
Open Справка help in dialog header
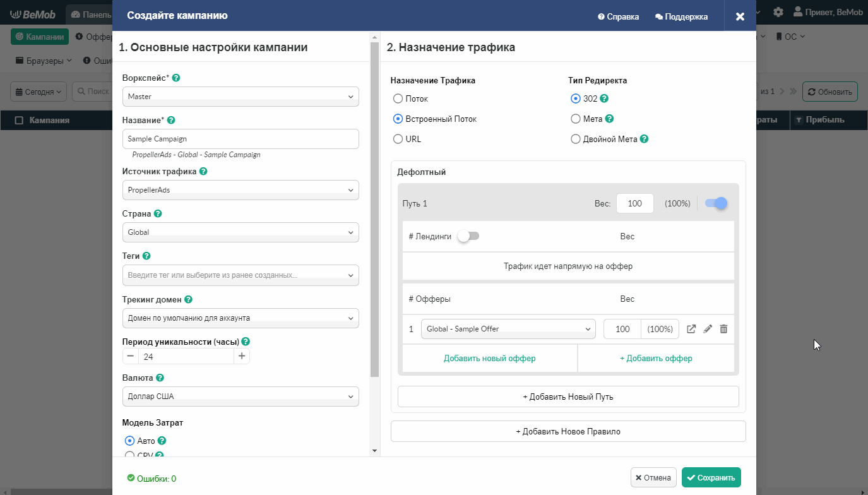[618, 17]
